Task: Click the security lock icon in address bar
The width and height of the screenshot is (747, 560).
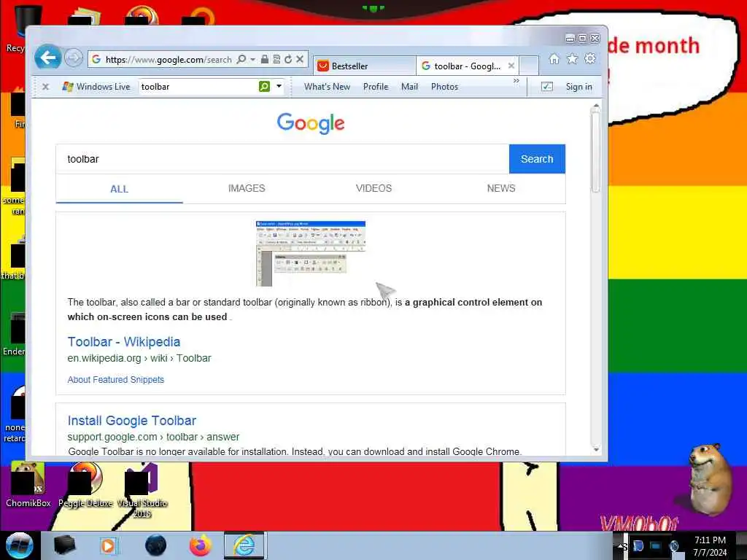Action: click(x=265, y=59)
